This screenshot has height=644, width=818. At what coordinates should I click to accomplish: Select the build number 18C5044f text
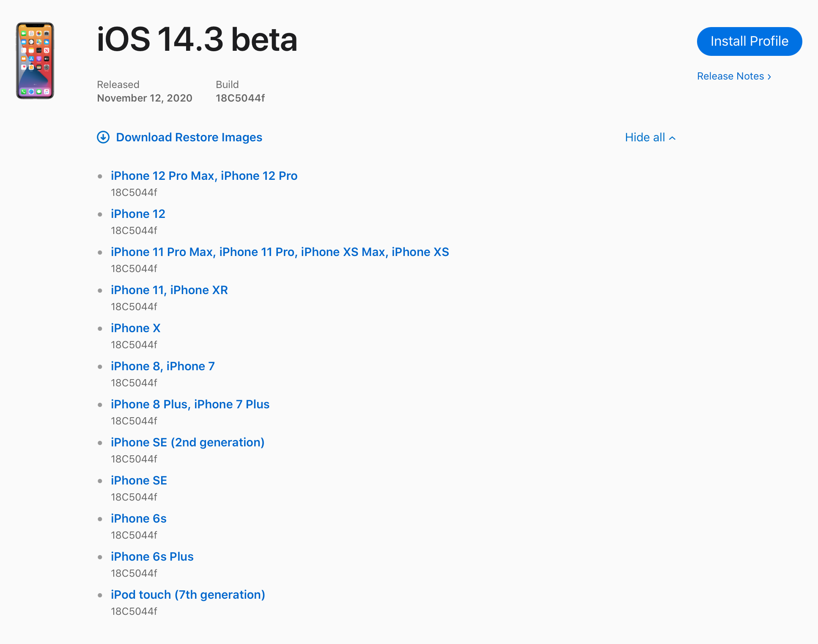(x=240, y=98)
